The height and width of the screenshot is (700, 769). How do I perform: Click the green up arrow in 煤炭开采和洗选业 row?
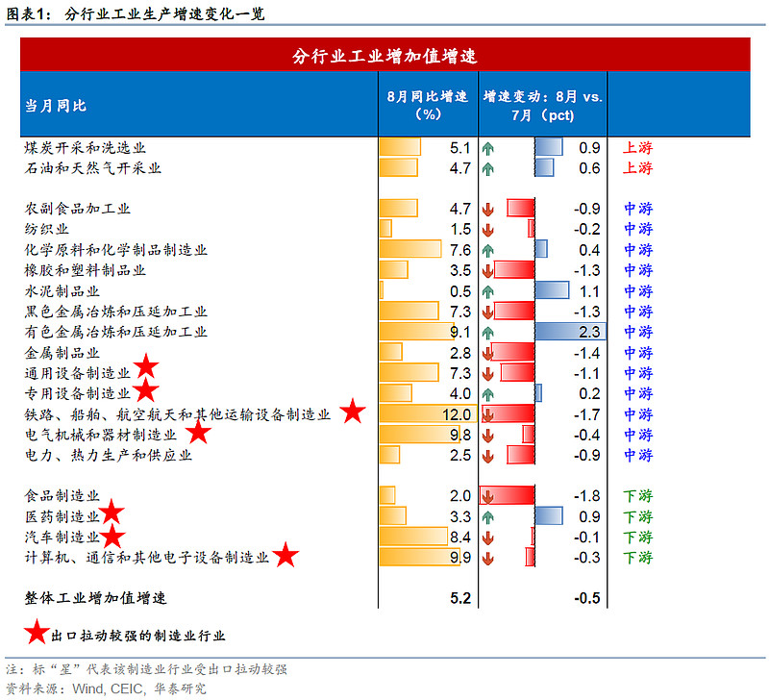click(x=488, y=148)
